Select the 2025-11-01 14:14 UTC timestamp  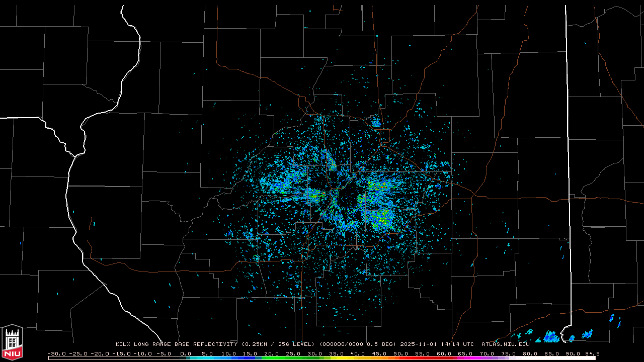coord(437,344)
